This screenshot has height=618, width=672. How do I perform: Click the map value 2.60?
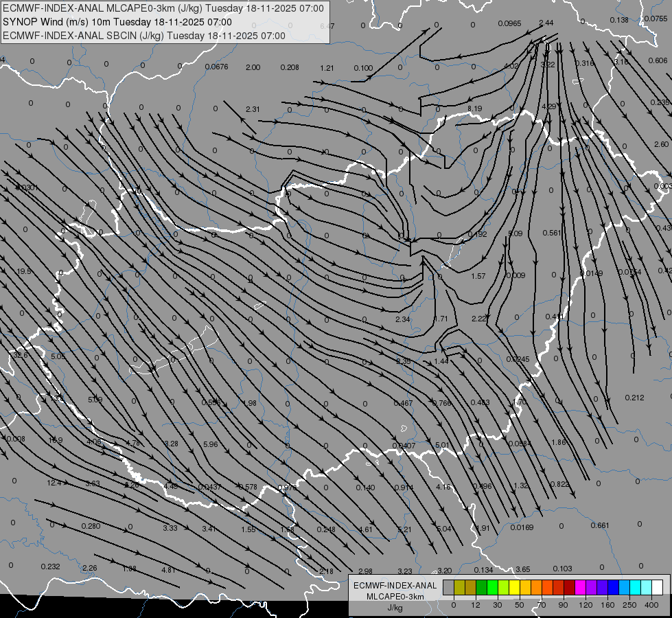(661, 144)
